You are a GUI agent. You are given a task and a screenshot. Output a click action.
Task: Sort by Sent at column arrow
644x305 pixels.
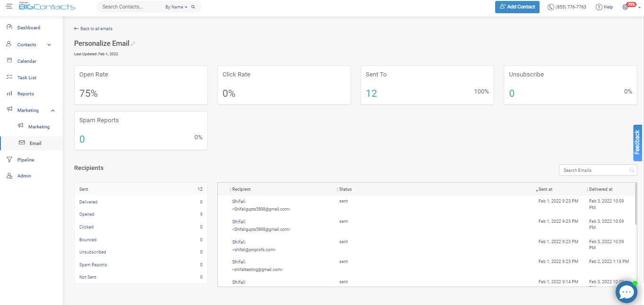pyautogui.click(x=537, y=190)
